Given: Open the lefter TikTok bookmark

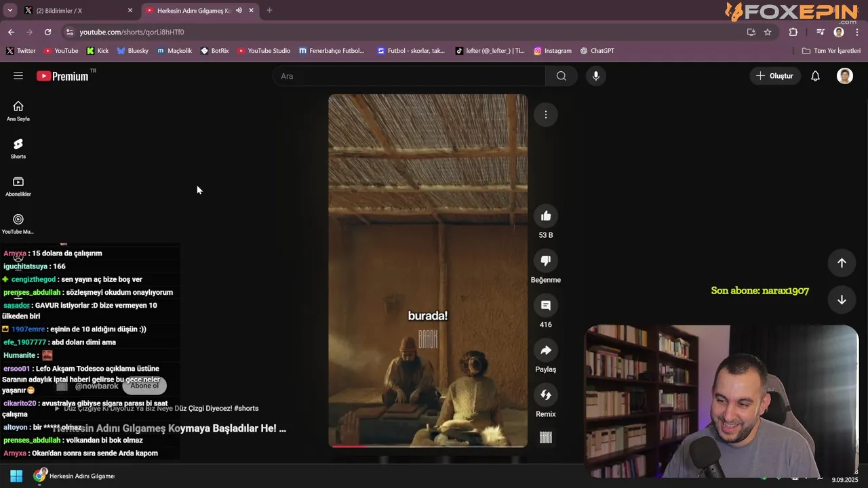Looking at the screenshot, I should [490, 51].
